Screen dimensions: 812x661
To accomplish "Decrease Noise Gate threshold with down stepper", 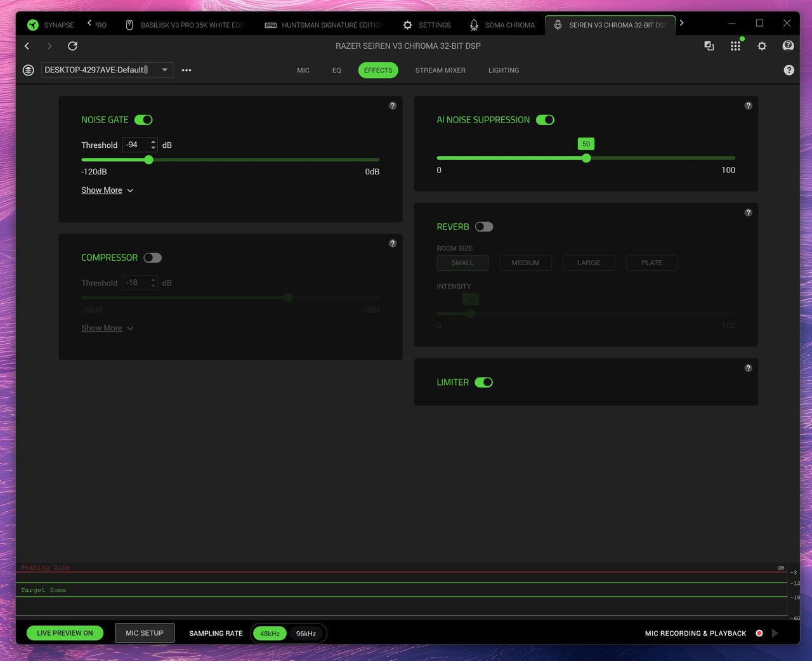I will (x=153, y=148).
